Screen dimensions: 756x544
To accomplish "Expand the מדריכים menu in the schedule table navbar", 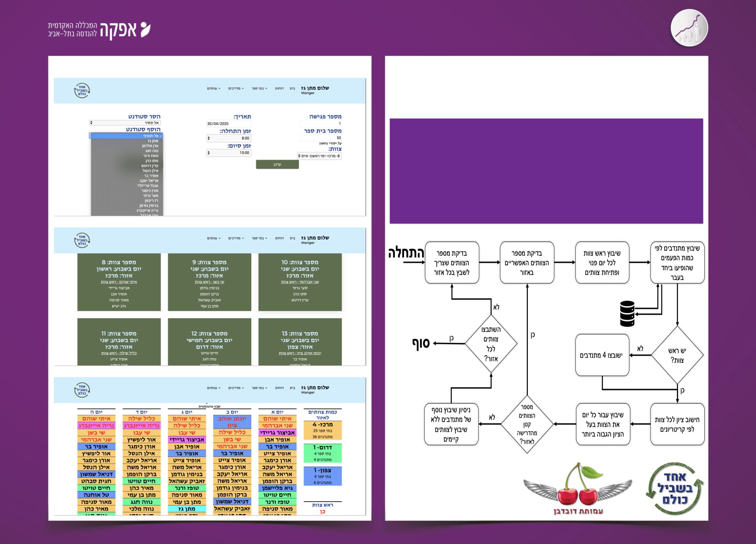I will [x=236, y=388].
